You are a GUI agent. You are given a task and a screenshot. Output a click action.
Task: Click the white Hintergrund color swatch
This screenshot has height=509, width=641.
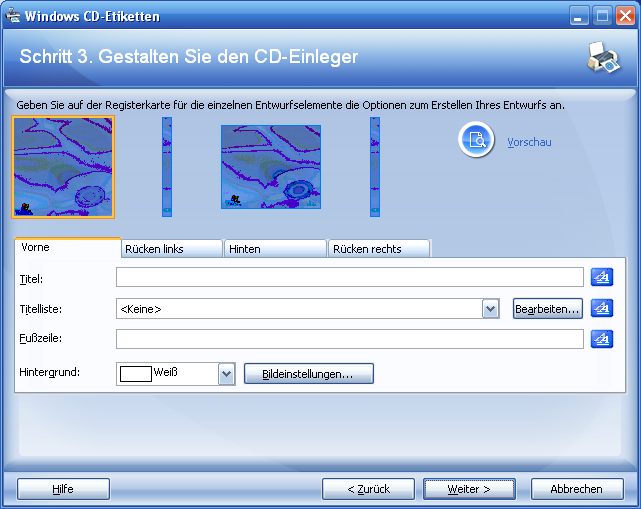point(136,373)
